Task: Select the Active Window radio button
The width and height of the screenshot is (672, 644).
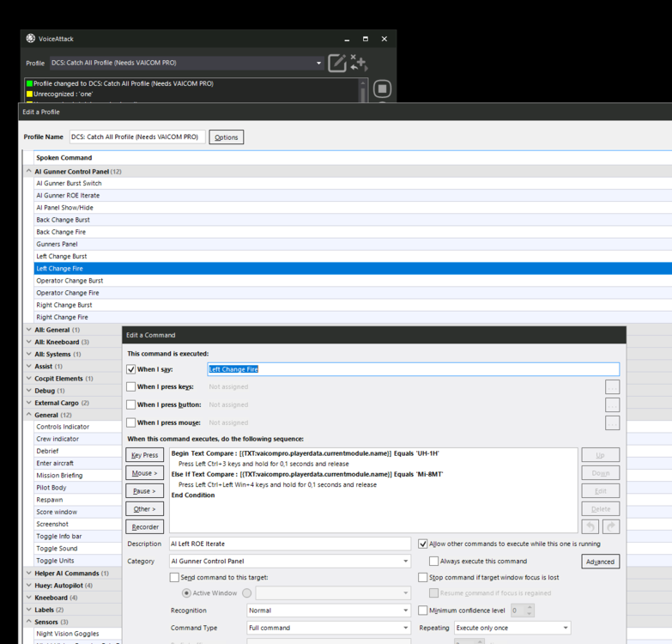Action: [x=186, y=593]
